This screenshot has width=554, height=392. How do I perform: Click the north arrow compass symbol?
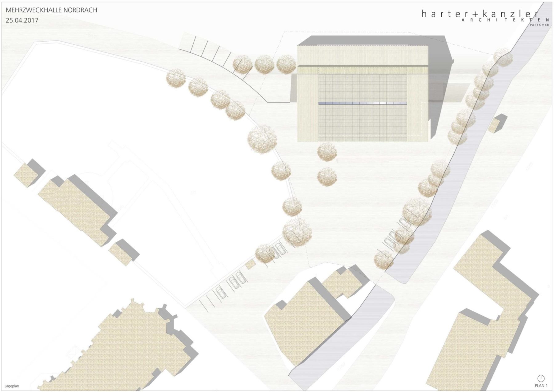pos(541,378)
